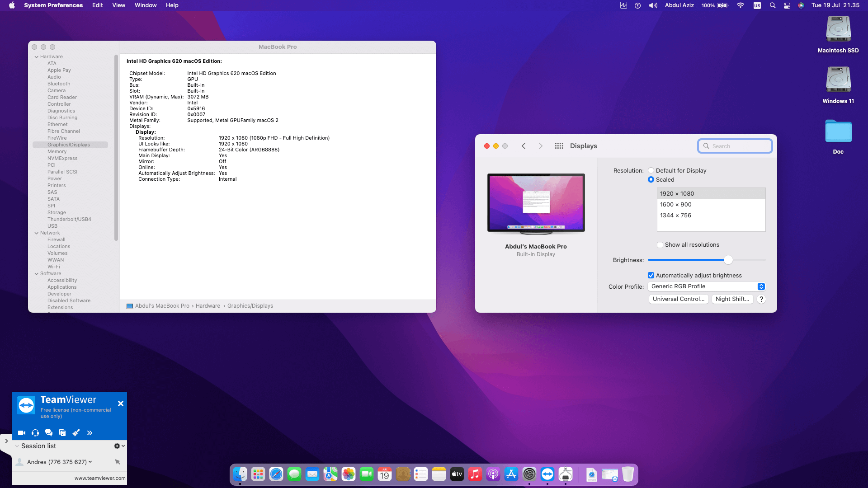868x488 pixels.
Task: Click Night Shift button
Action: 732,299
